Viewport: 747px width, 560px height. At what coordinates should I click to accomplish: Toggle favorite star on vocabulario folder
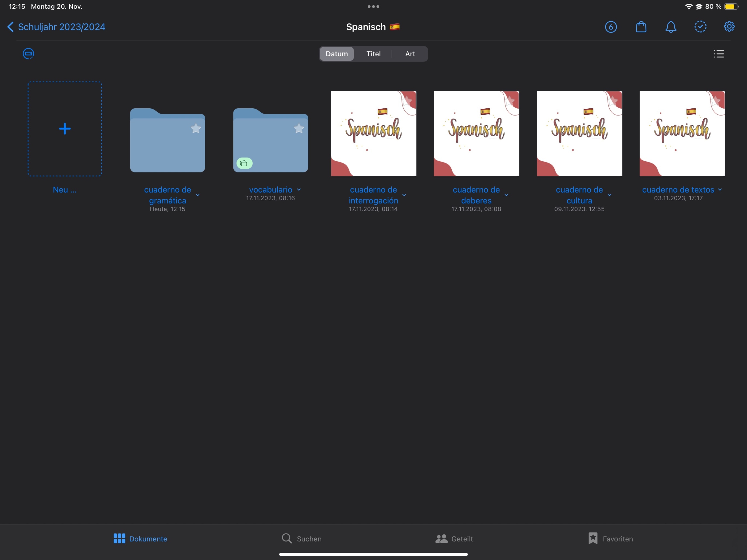(299, 128)
